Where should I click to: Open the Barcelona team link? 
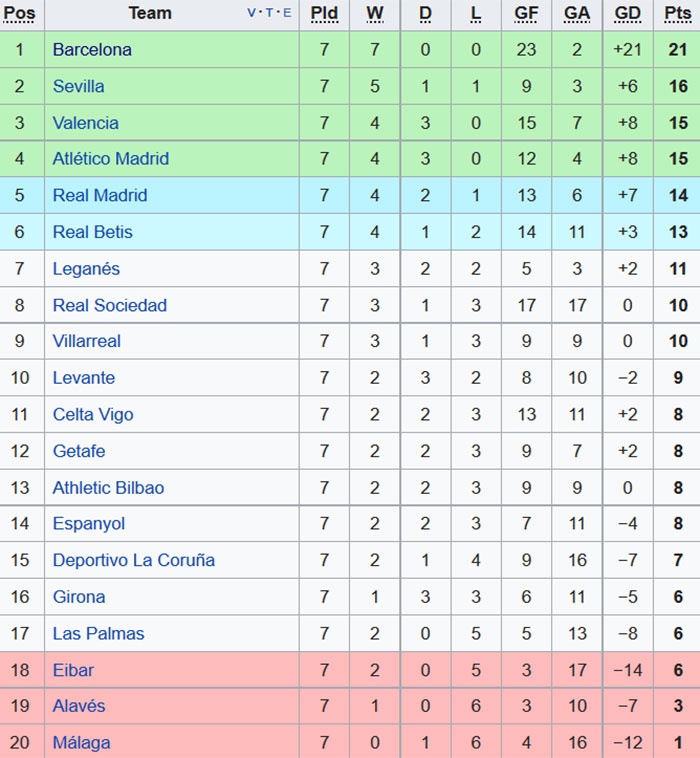pos(92,49)
